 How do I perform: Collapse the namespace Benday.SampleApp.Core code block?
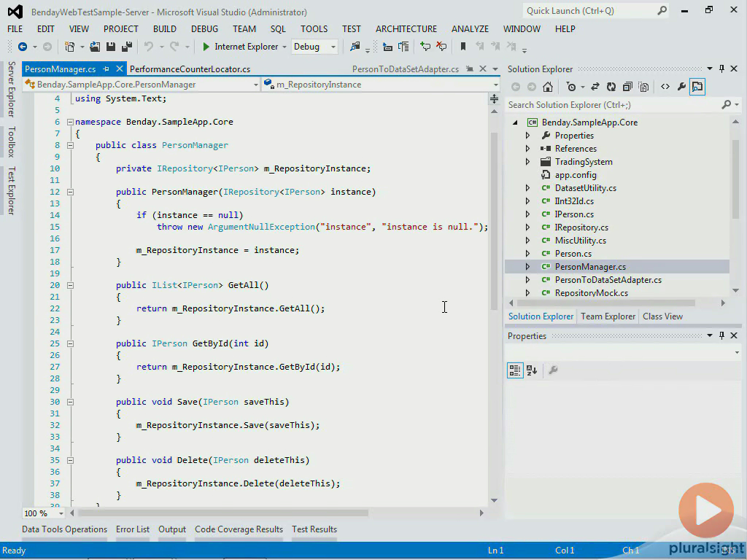click(x=70, y=122)
